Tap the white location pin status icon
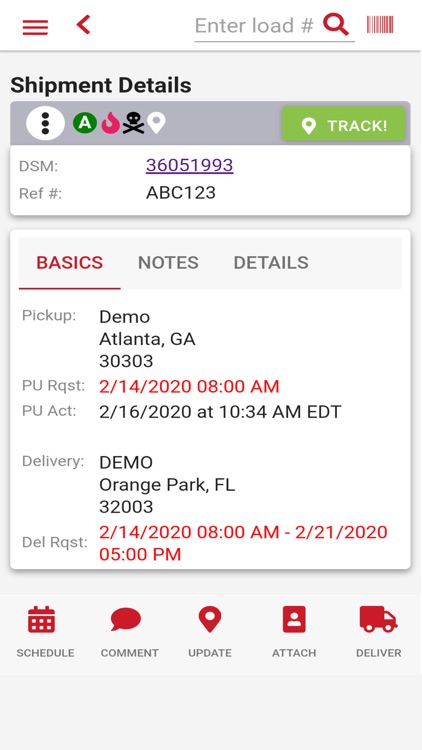 (x=156, y=123)
